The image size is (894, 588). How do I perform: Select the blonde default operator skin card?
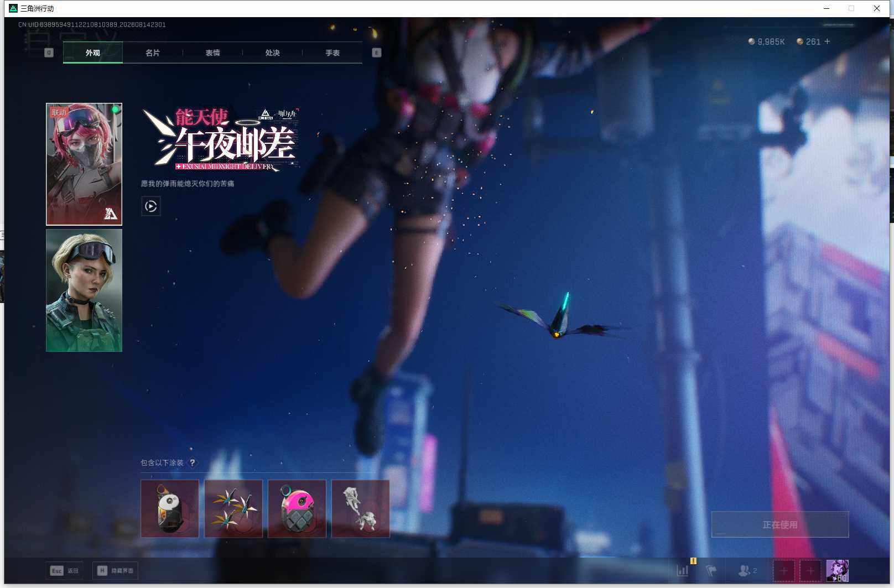click(84, 290)
